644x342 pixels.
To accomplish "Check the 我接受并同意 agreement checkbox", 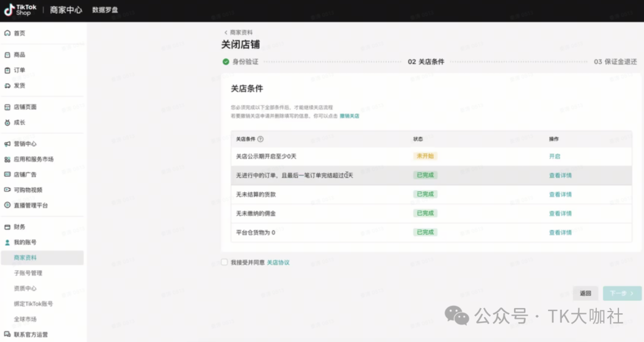I will 224,262.
